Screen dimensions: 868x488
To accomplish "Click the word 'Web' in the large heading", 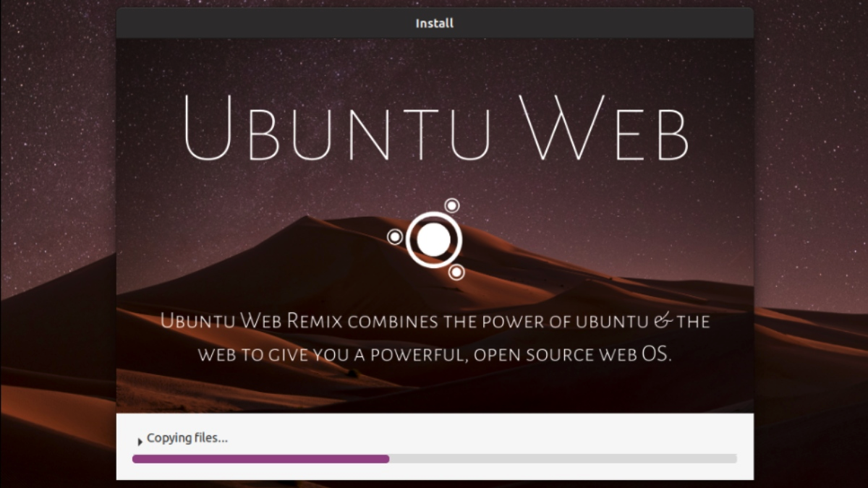I will [x=605, y=129].
